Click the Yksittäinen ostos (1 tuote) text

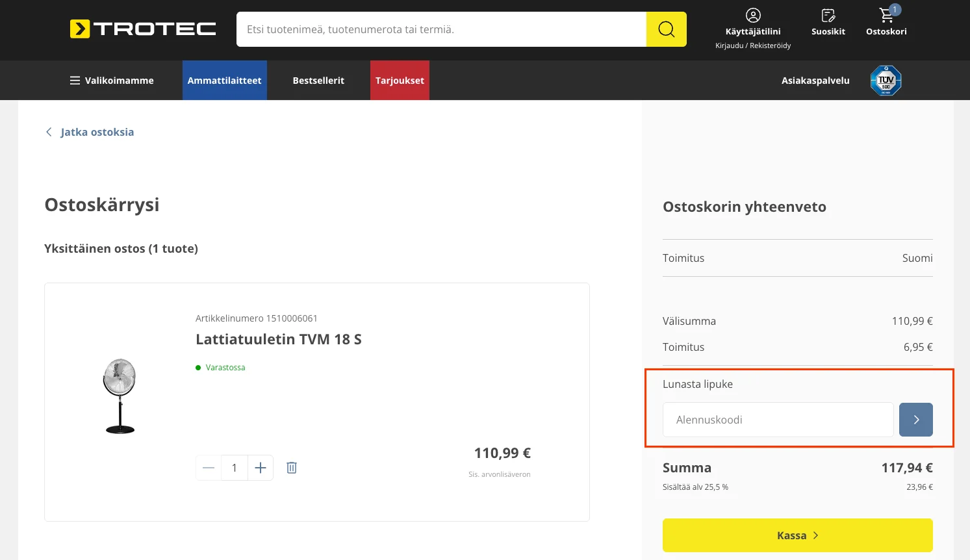point(121,248)
